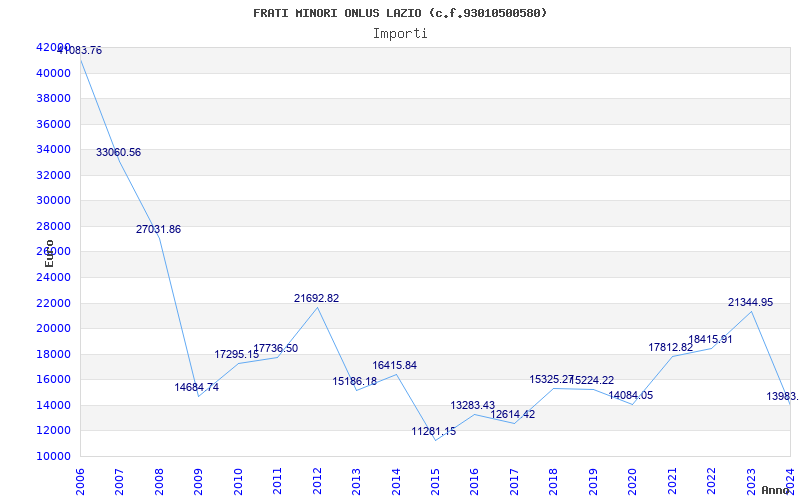This screenshot has width=800, height=500.
Task: Click the data label 18415.91
Action: pos(710,339)
